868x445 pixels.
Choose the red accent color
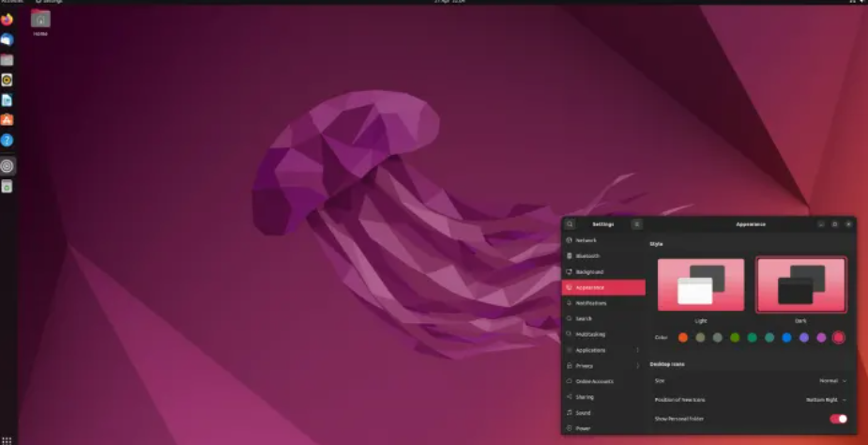(839, 337)
